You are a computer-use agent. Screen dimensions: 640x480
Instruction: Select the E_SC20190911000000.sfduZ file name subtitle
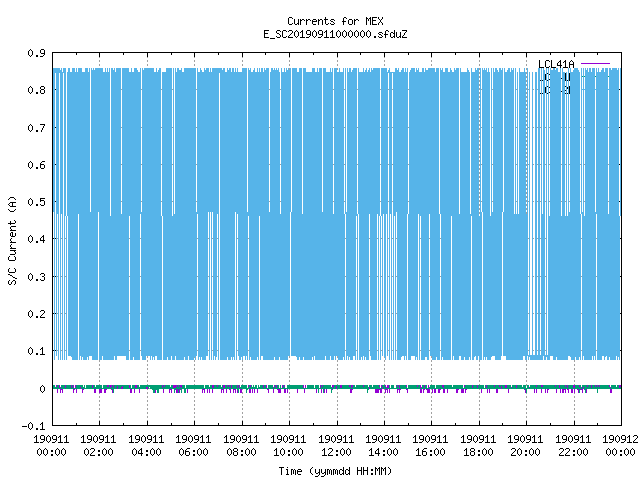coord(335,34)
